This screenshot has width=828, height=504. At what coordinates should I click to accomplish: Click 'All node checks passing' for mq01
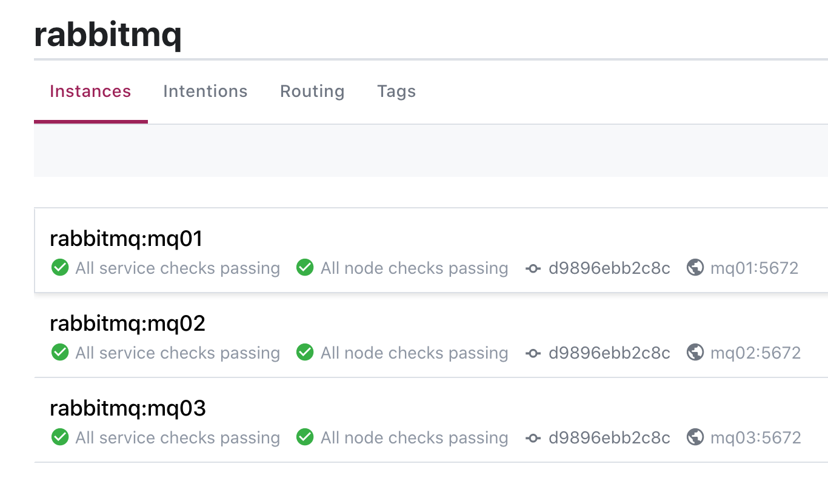(415, 268)
